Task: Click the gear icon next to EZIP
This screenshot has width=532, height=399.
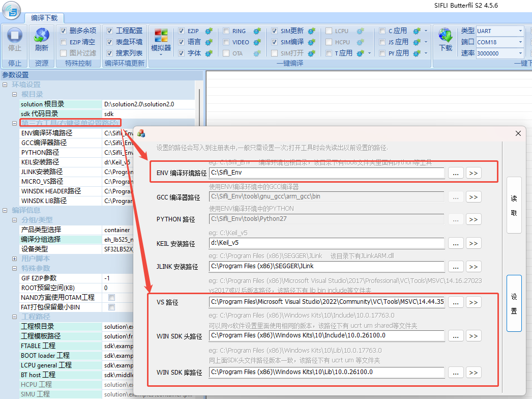Action: pos(209,31)
